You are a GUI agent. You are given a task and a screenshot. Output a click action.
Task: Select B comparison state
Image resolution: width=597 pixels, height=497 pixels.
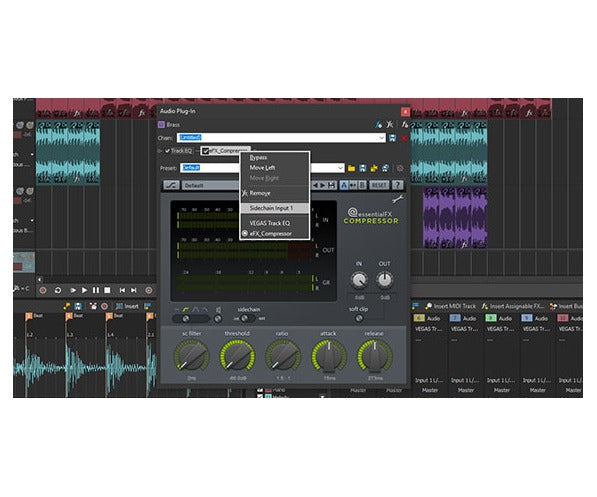coord(362,185)
